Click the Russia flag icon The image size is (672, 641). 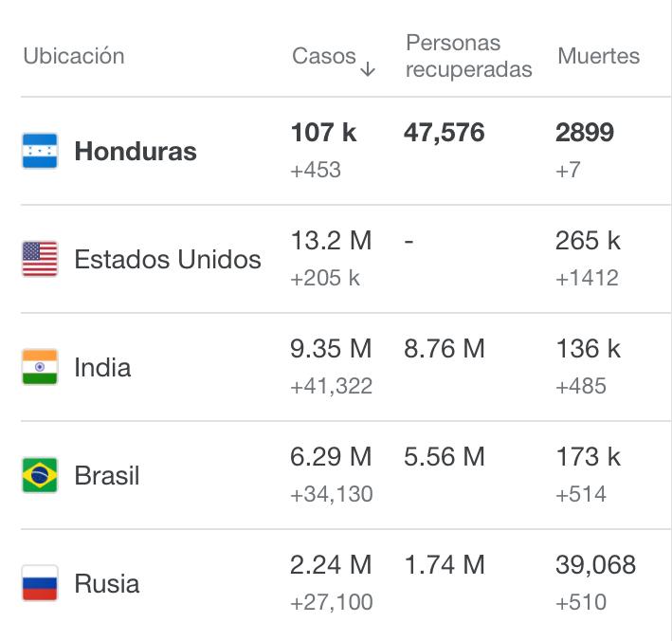pos(40,583)
